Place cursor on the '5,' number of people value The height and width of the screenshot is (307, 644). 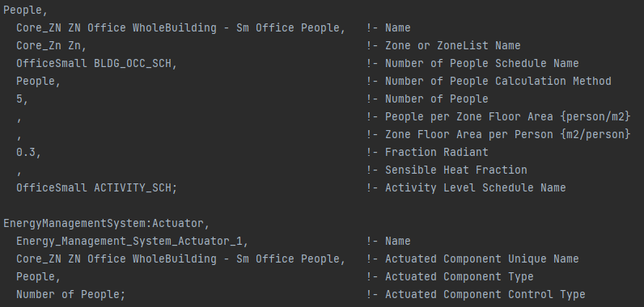tap(22, 99)
